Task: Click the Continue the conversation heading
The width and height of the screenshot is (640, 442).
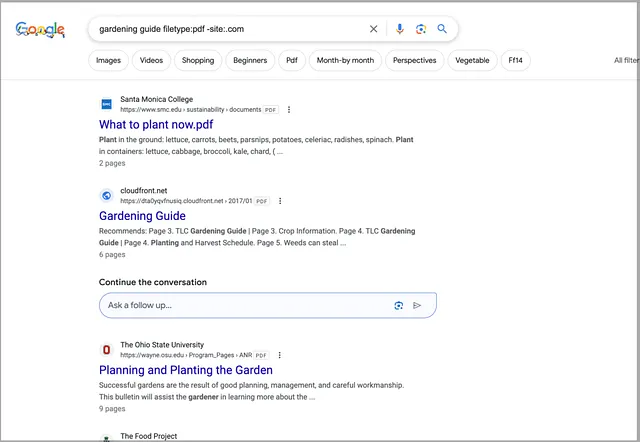Action: click(x=153, y=282)
